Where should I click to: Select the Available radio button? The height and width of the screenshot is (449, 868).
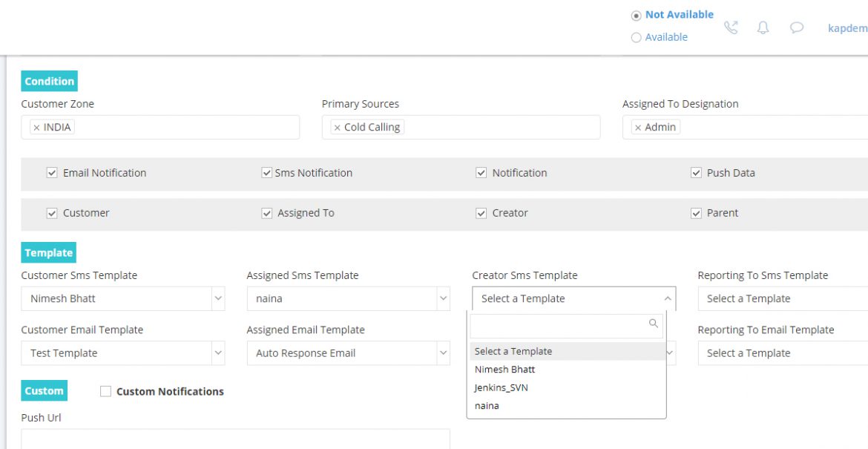636,37
